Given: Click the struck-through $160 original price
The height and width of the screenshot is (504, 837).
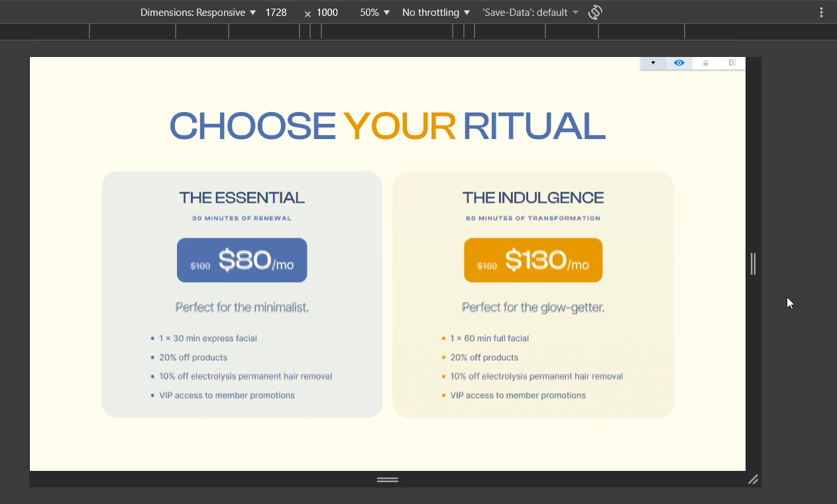Looking at the screenshot, I should pos(487,266).
